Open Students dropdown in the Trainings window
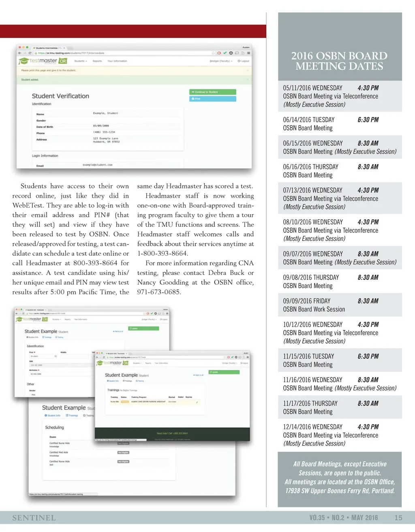Image resolution: width=415 pixels, height=532 pixels. (137, 363)
